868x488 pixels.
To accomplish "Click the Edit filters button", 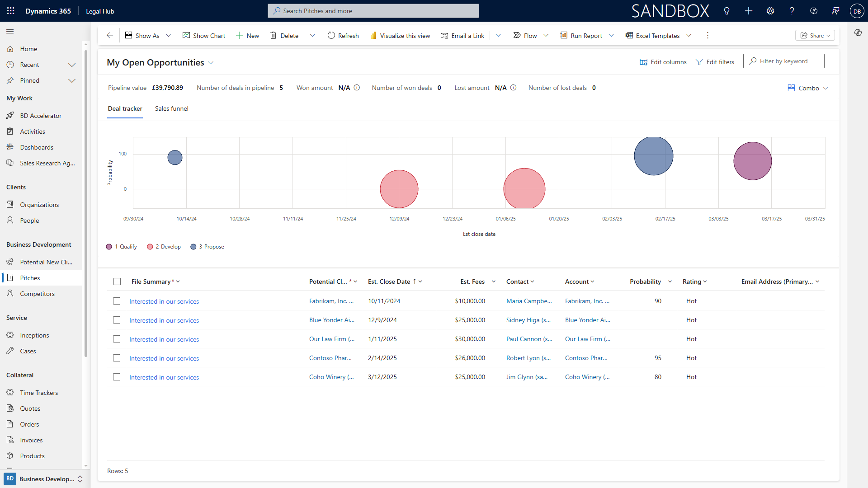I will point(715,62).
